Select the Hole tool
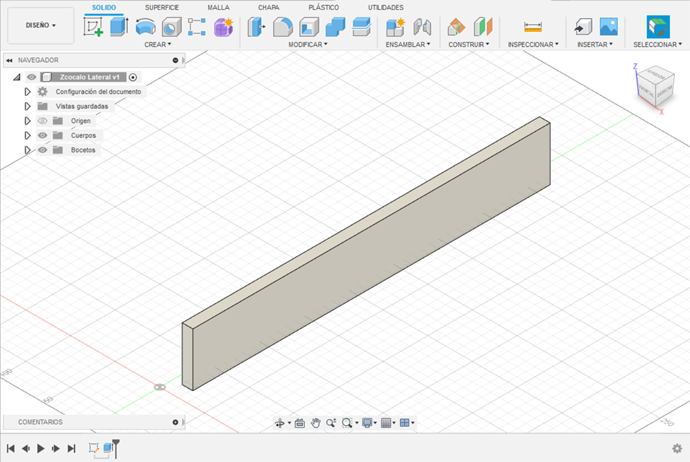 (171, 27)
